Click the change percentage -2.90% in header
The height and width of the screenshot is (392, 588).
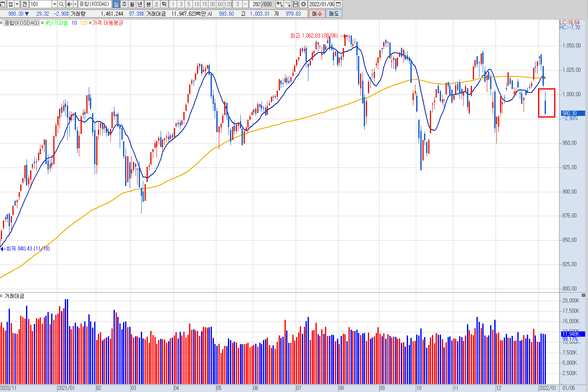(61, 14)
